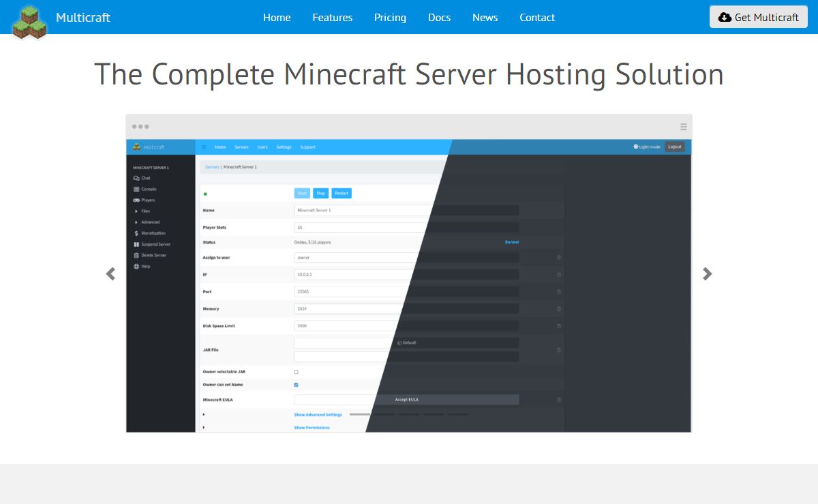
Task: Uncheck the Owner can set Name checkbox
Action: (296, 385)
